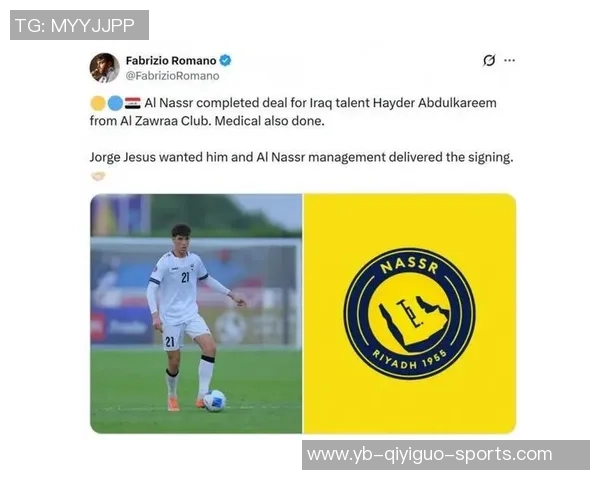Click the yellow circle emoji
600x480 pixels.
click(x=98, y=103)
